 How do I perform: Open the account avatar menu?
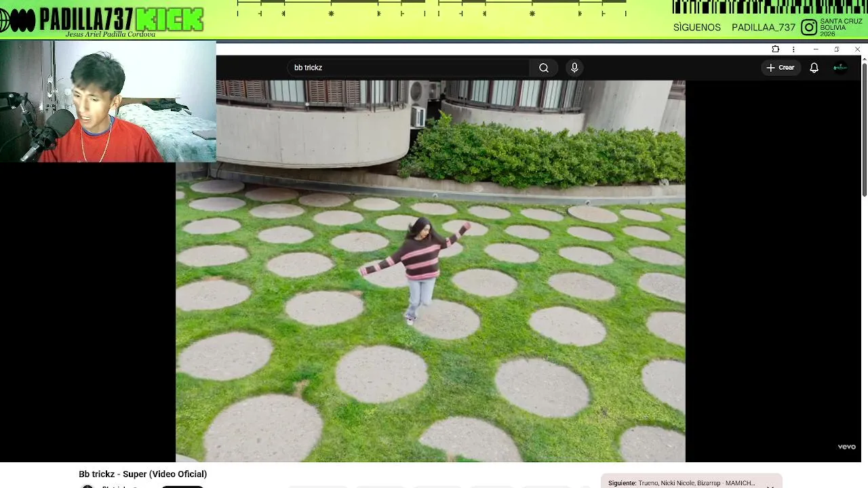[840, 68]
